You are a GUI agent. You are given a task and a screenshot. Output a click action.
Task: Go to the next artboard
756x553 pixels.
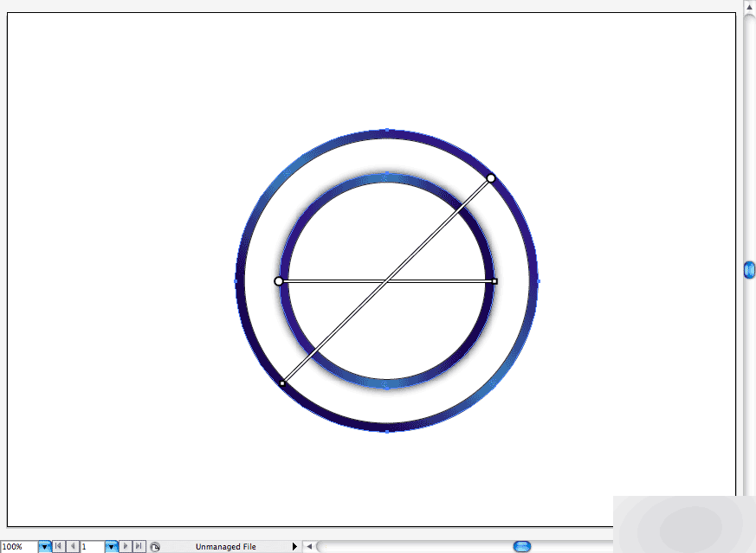pyautogui.click(x=126, y=546)
